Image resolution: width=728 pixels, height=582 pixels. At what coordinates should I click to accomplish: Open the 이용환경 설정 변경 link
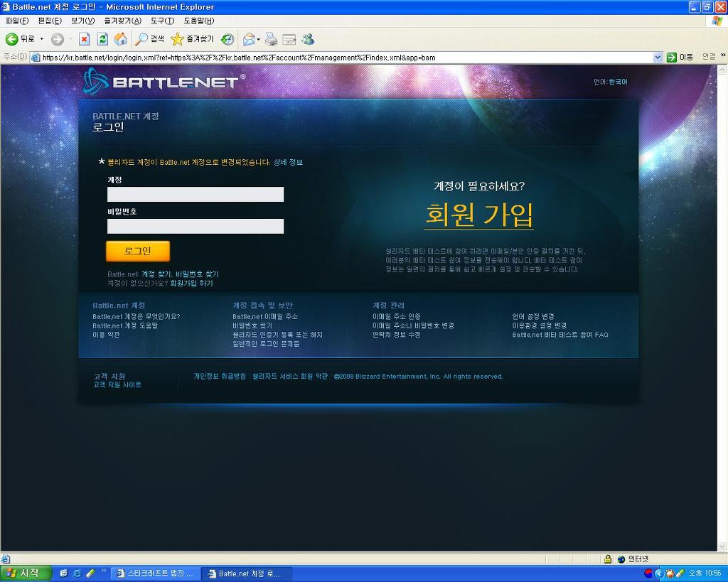540,325
